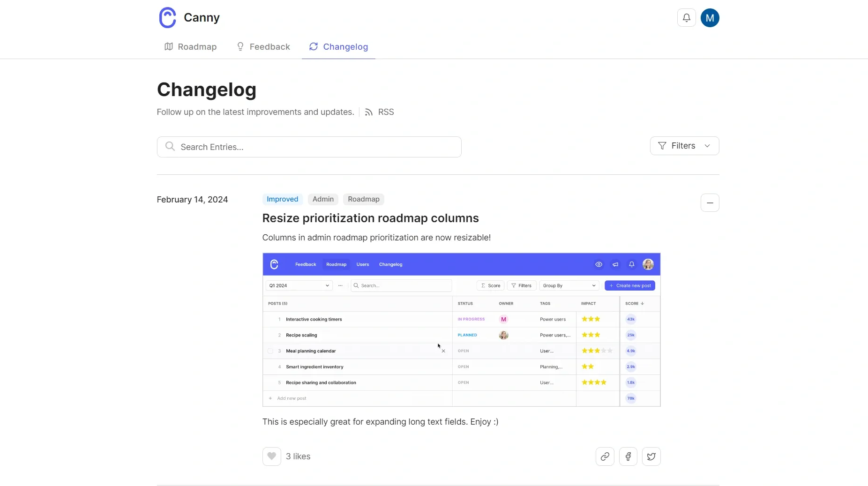Click the Changelog page heading
Viewport: 868px width, 486px height.
coord(207,90)
